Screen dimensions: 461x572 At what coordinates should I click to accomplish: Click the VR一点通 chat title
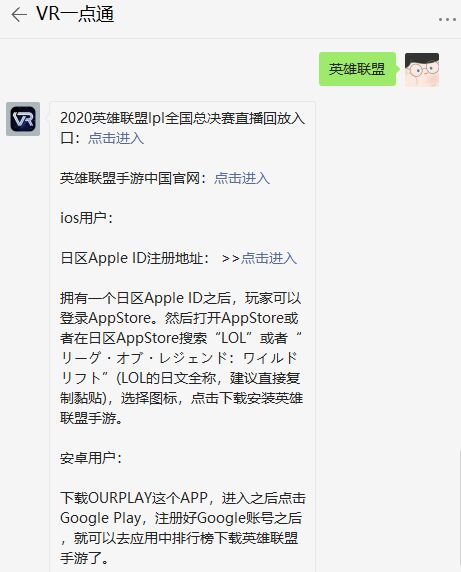[x=75, y=15]
